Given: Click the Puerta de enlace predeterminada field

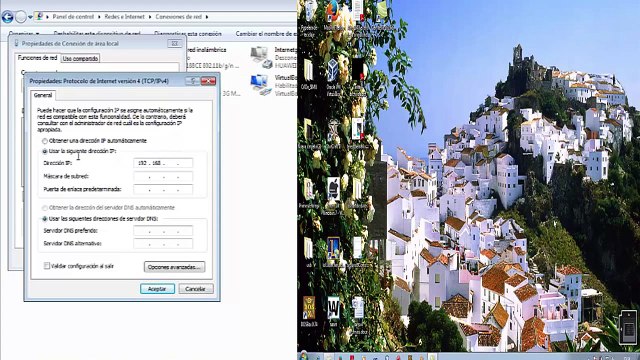Looking at the screenshot, I should coord(163,189).
